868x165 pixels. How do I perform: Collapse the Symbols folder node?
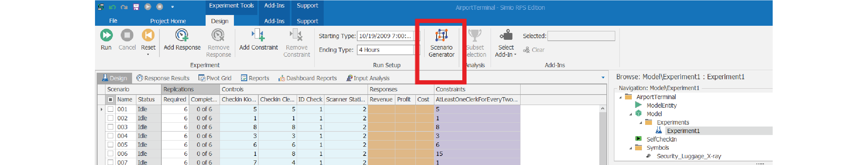[x=631, y=148]
